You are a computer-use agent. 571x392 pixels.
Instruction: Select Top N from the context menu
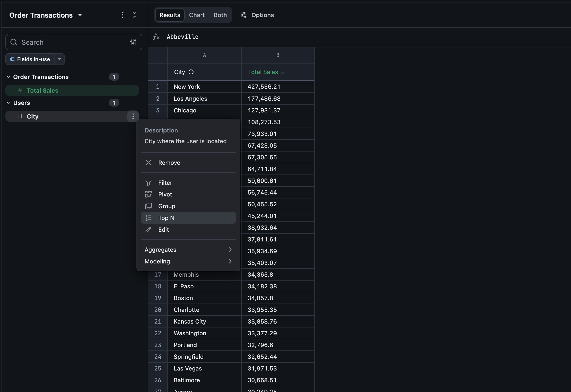(x=188, y=218)
